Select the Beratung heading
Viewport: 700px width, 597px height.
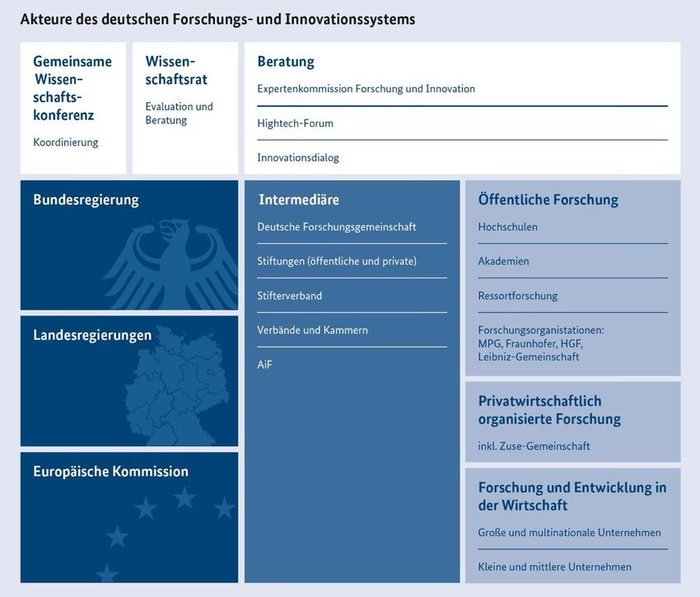(286, 62)
